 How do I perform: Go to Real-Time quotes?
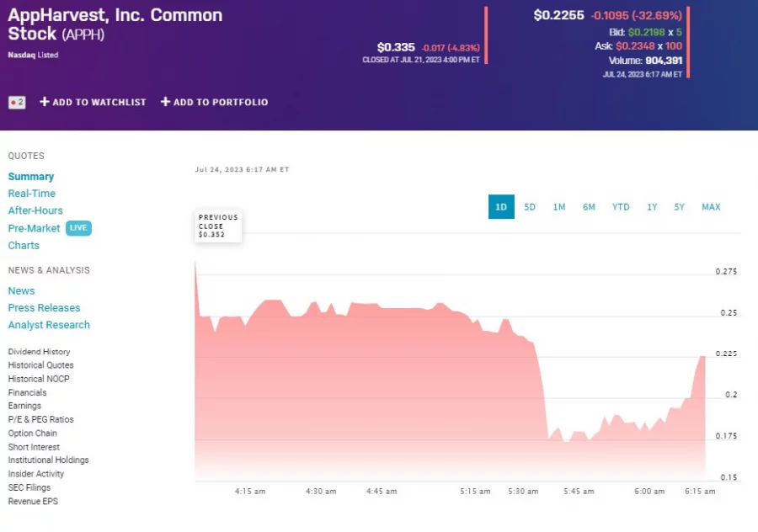click(31, 193)
